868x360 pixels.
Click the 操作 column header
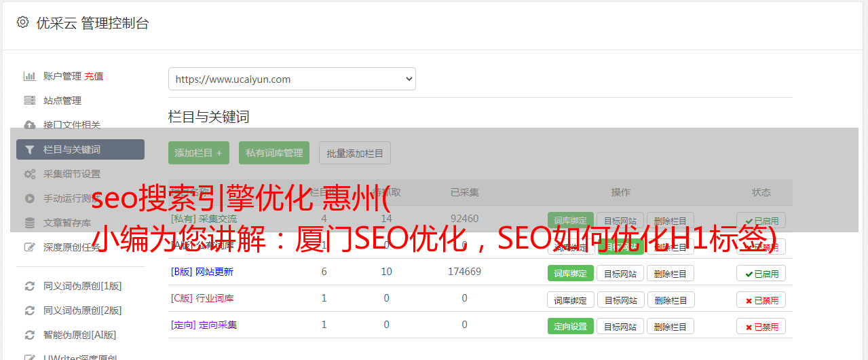pos(620,192)
